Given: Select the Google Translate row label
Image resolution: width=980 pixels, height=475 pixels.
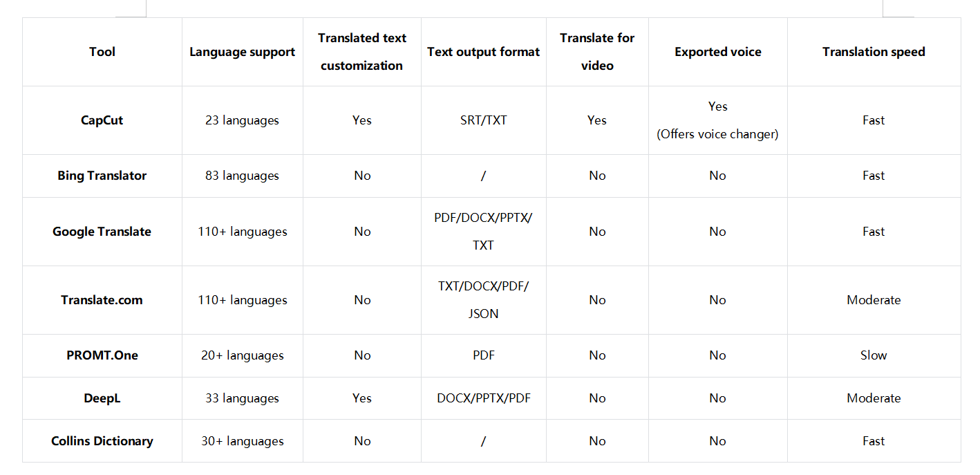Looking at the screenshot, I should 102,232.
